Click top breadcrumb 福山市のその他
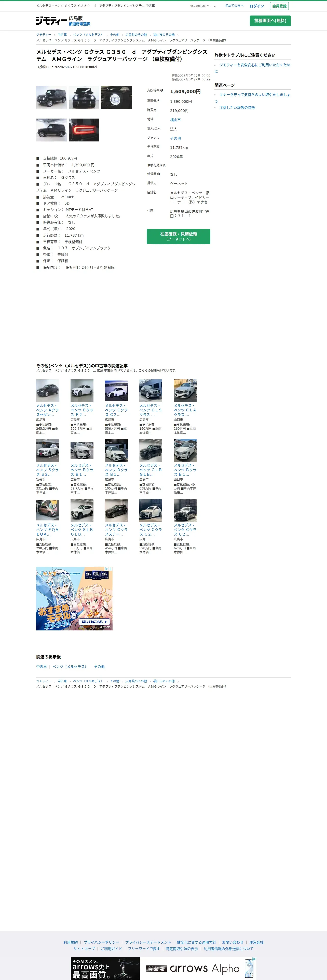Viewport: 327px width, 980px height. [x=164, y=35]
